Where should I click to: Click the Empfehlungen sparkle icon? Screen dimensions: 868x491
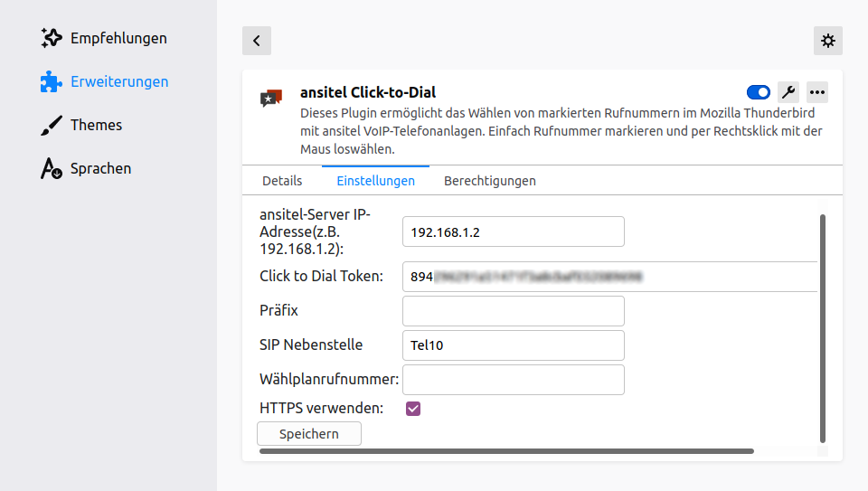tap(52, 38)
